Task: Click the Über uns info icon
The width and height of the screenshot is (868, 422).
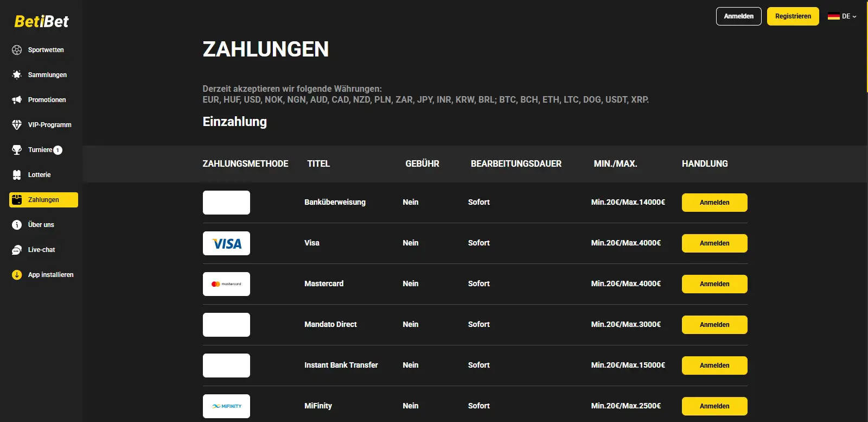Action: (x=17, y=225)
